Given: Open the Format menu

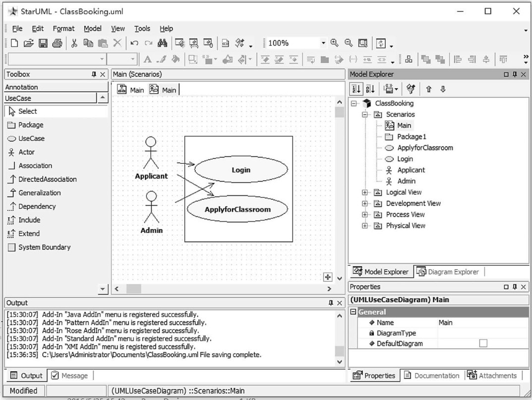Looking at the screenshot, I should pos(63,28).
